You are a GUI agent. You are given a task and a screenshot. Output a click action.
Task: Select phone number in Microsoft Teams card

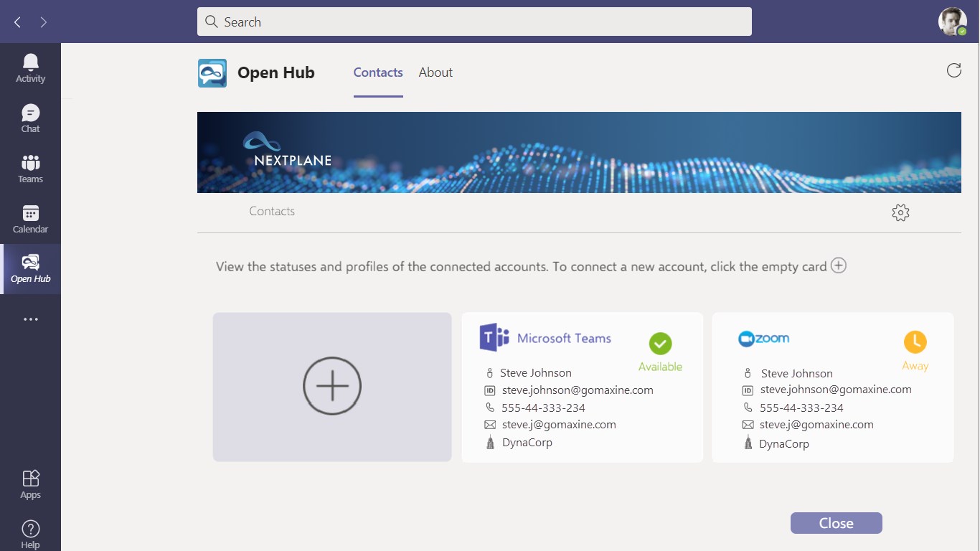(x=543, y=408)
